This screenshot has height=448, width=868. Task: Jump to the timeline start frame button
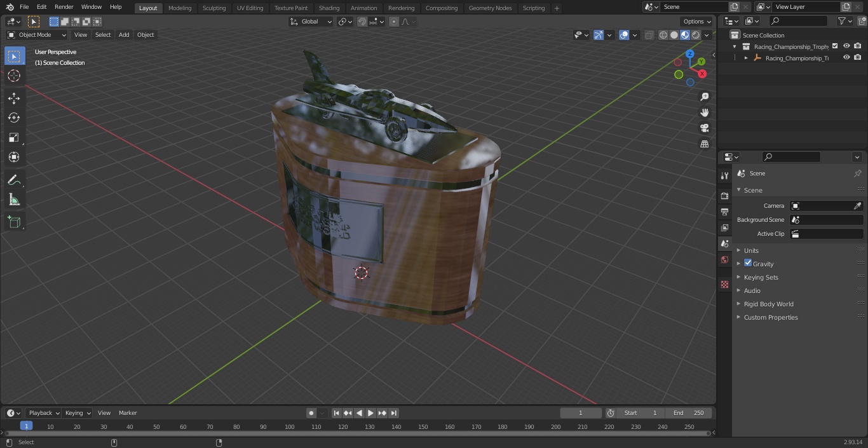(336, 413)
